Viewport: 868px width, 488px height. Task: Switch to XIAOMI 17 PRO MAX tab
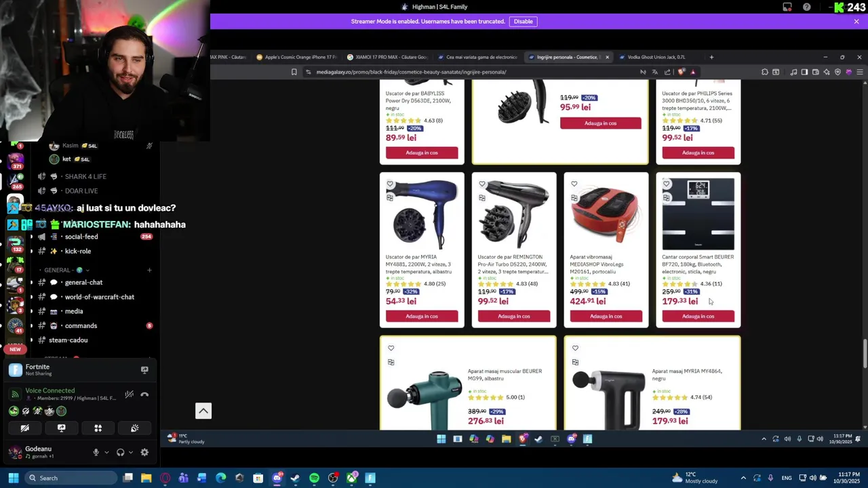(x=387, y=57)
